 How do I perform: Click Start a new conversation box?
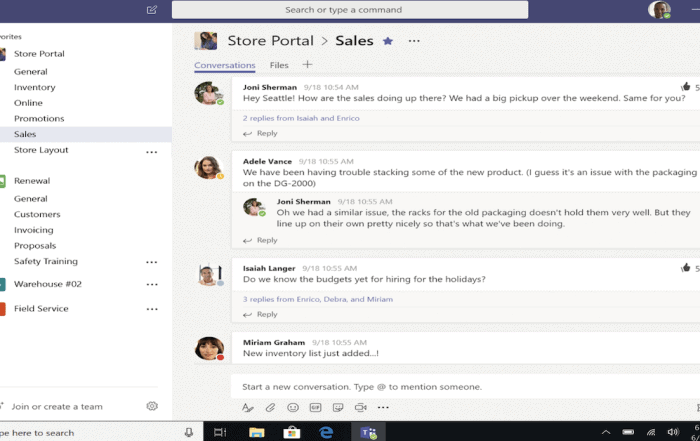(x=465, y=387)
